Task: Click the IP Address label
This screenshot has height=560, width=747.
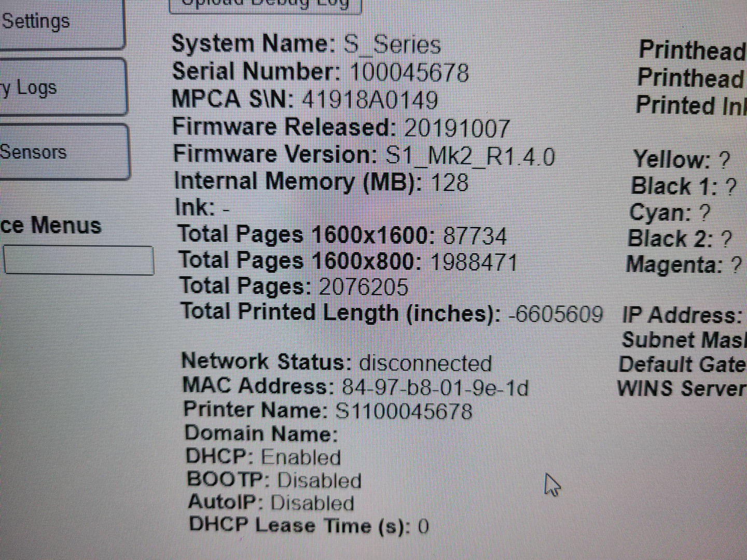Action: click(683, 315)
